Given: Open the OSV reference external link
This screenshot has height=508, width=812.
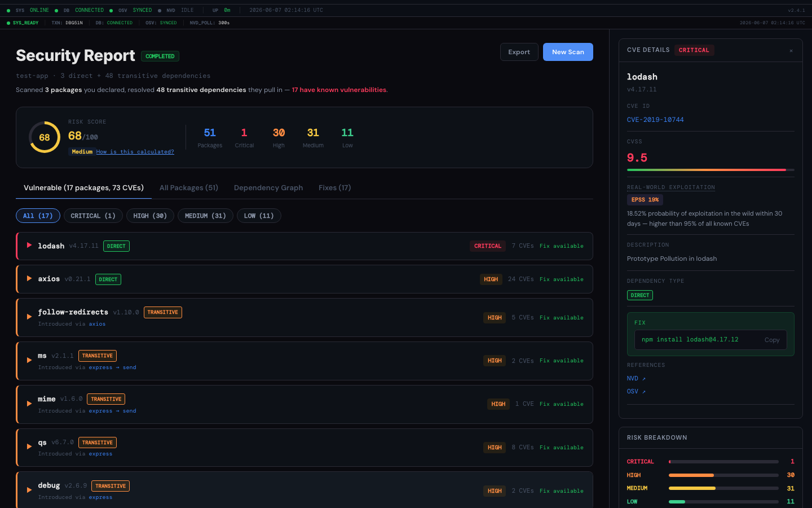Looking at the screenshot, I should (636, 391).
